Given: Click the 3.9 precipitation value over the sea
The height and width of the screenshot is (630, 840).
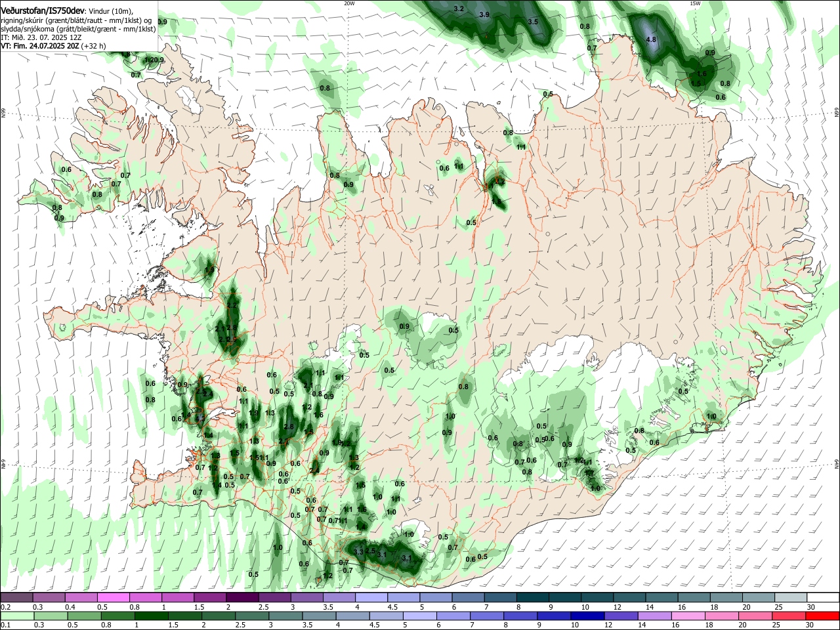Looking at the screenshot, I should (x=484, y=14).
